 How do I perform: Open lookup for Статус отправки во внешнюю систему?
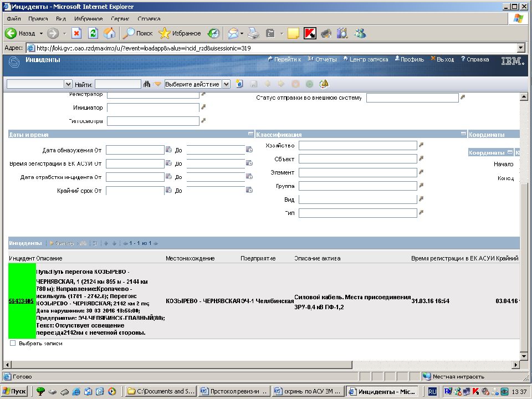(x=462, y=98)
